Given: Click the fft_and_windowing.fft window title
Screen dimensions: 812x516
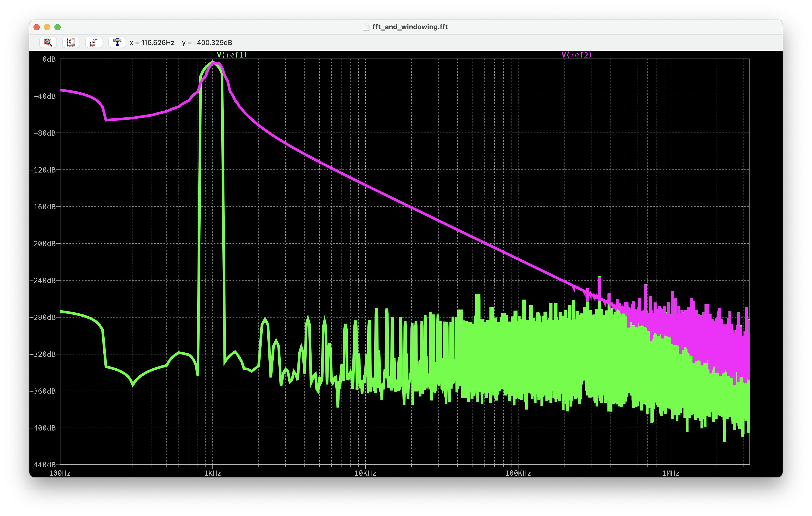Looking at the screenshot, I should click(x=410, y=27).
